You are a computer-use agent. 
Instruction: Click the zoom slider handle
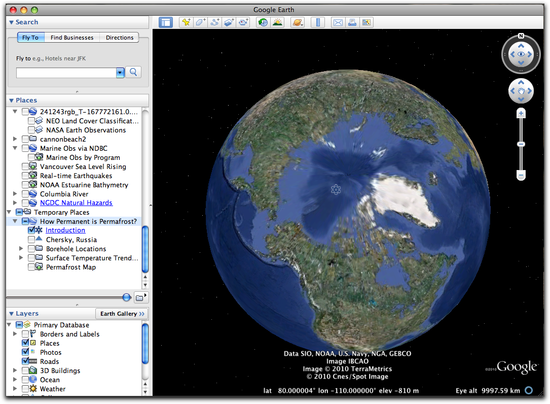tap(521, 144)
